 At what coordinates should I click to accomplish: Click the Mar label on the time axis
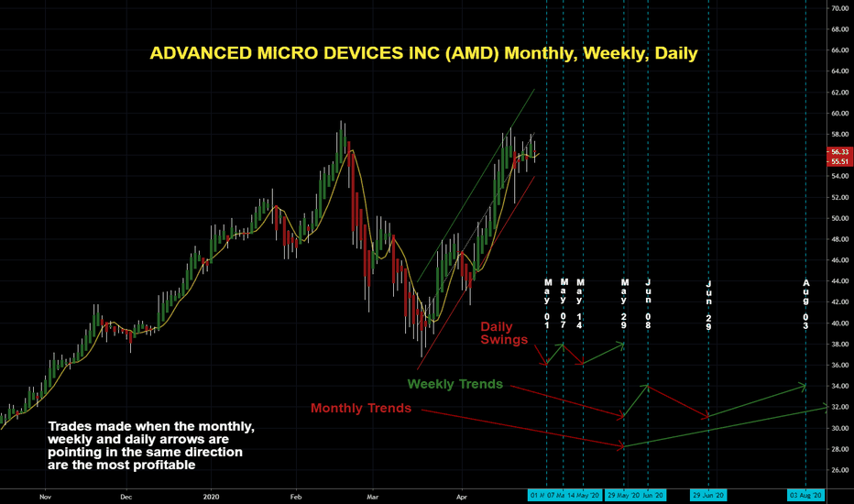coord(373,497)
